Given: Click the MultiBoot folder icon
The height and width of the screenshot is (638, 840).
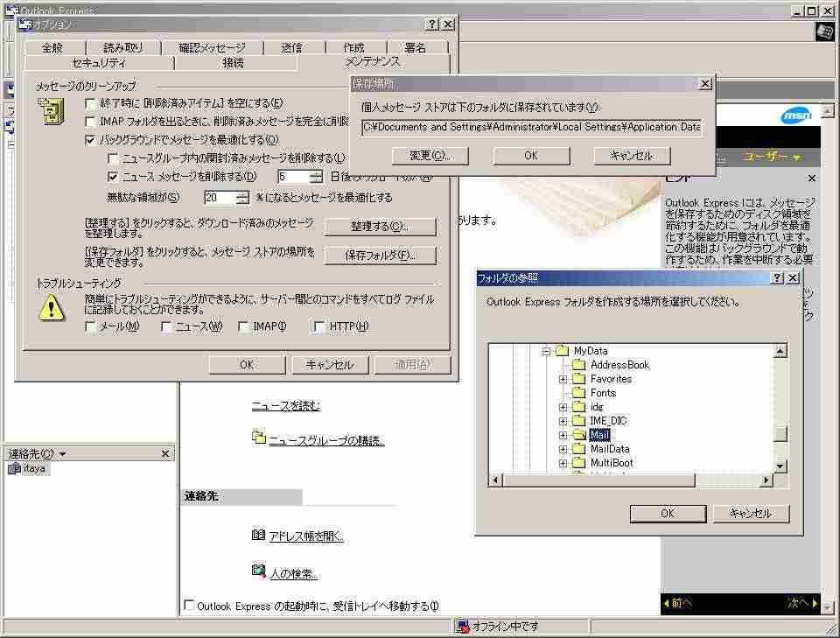Looking at the screenshot, I should point(578,463).
